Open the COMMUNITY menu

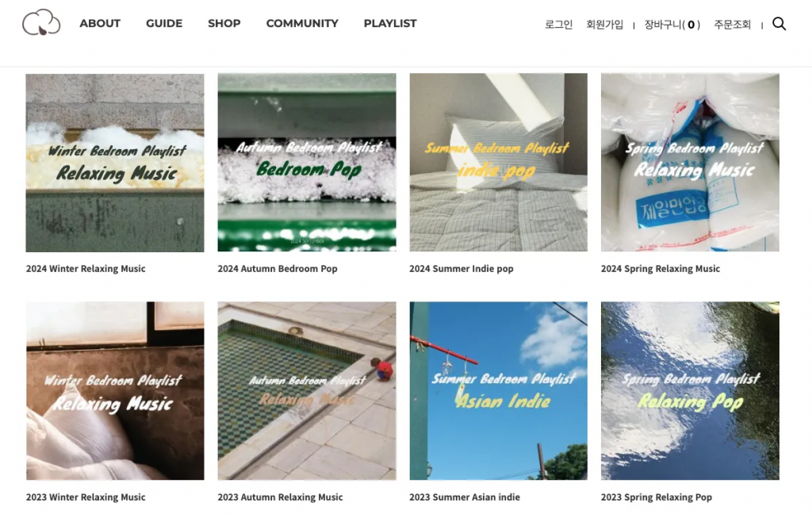pos(302,23)
